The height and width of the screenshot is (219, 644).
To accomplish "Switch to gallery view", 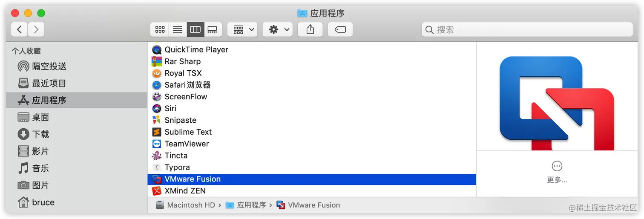I will (212, 29).
